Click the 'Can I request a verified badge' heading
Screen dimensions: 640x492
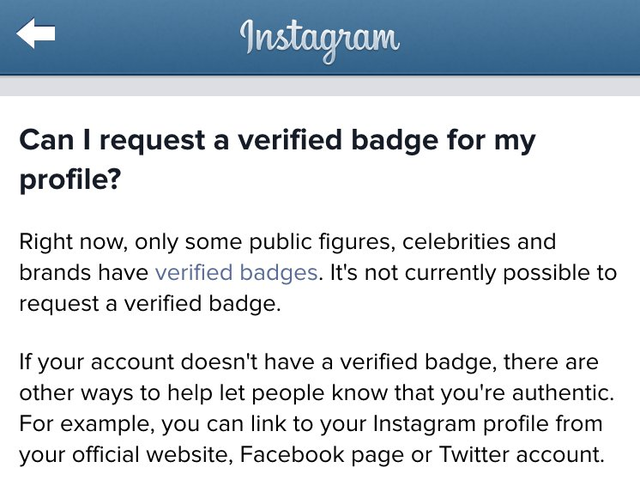(x=278, y=140)
